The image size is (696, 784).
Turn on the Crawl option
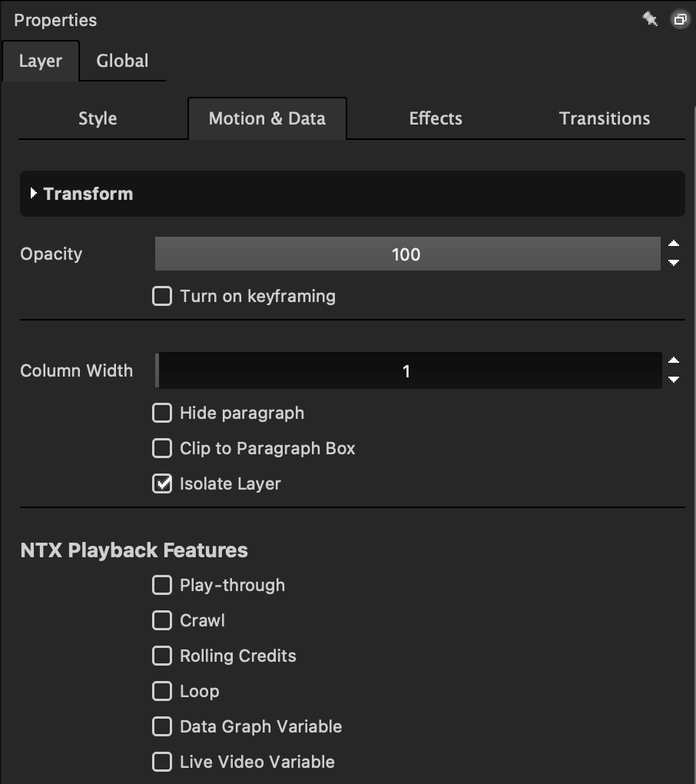click(x=162, y=620)
